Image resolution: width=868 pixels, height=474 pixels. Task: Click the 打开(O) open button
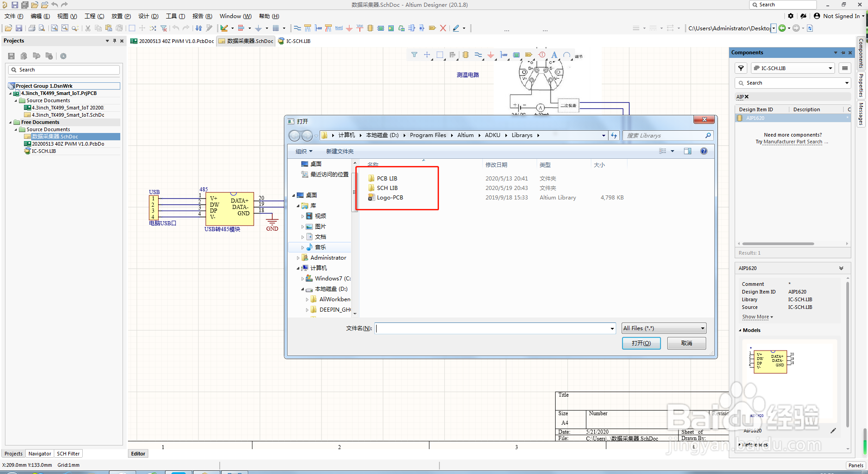[x=641, y=343]
